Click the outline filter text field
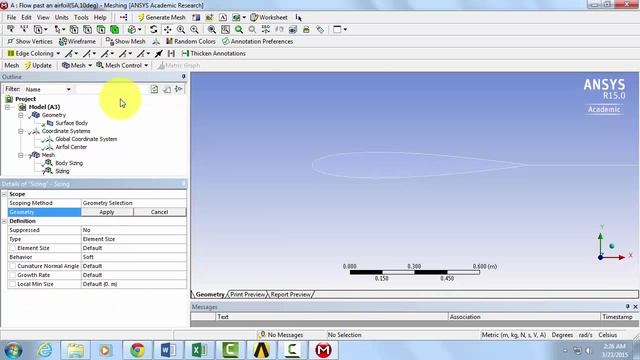 111,89
